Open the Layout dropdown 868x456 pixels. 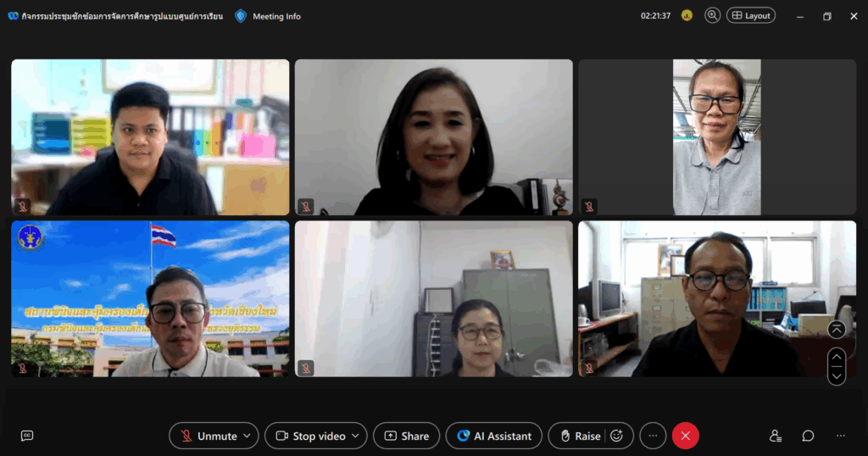751,15
